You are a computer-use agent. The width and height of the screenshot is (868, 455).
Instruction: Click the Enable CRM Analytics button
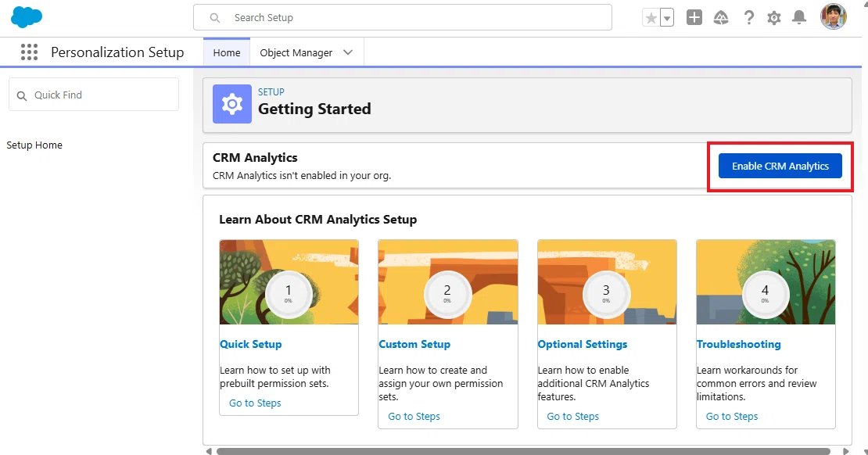[780, 166]
